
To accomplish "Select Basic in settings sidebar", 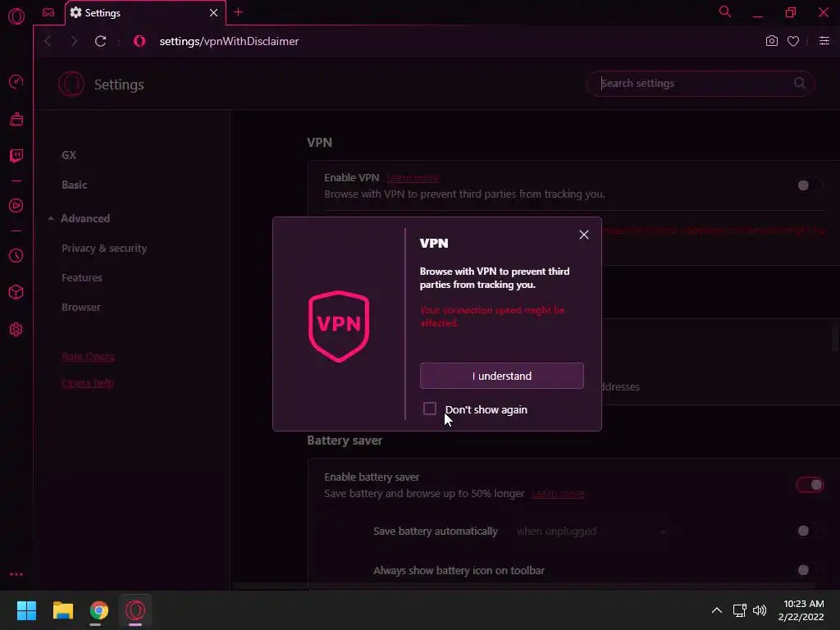I will tap(74, 185).
